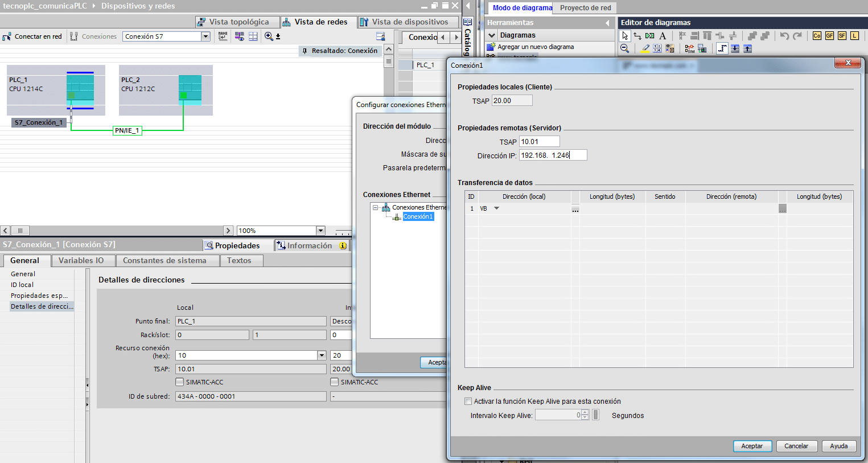This screenshot has height=463, width=868.
Task: Click Ayuda button
Action: coord(839,446)
